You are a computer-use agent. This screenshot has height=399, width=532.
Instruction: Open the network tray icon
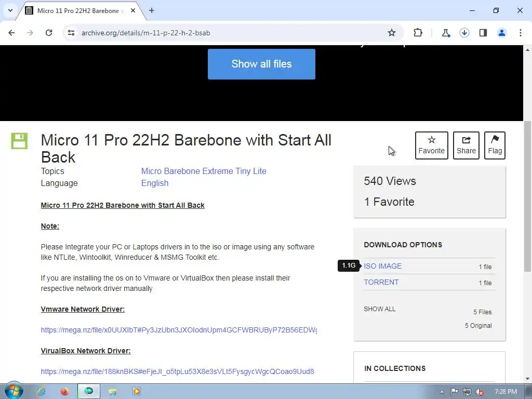(467, 392)
